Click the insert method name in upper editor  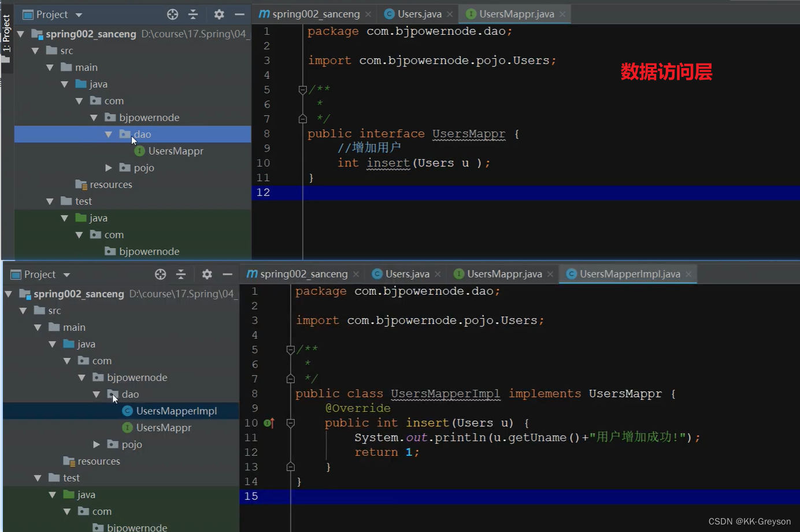click(x=388, y=163)
